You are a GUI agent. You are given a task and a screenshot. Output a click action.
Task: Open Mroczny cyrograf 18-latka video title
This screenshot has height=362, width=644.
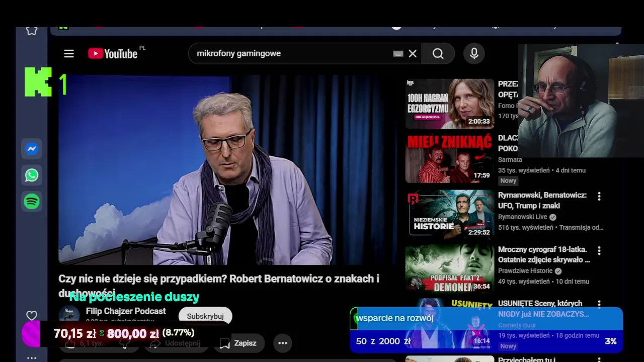point(544,254)
